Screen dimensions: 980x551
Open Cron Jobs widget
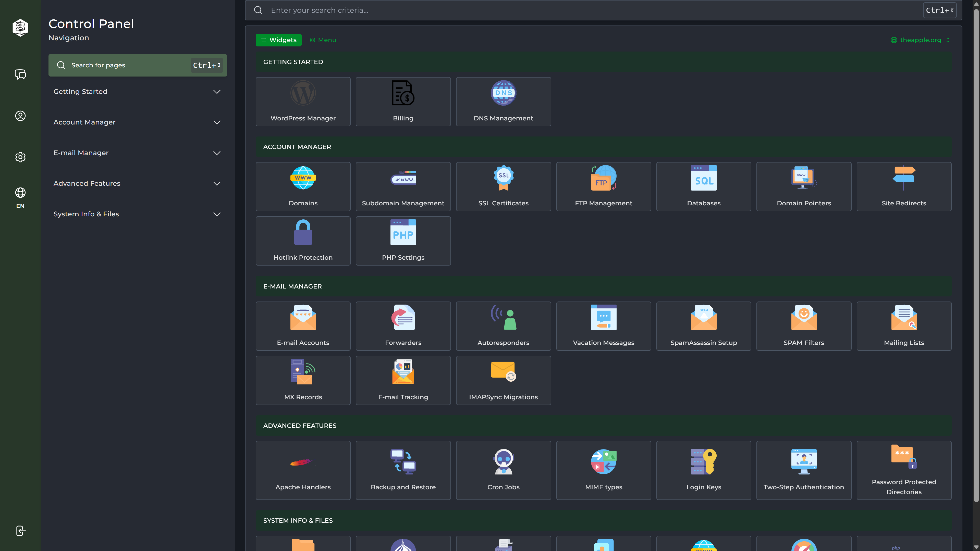coord(503,470)
